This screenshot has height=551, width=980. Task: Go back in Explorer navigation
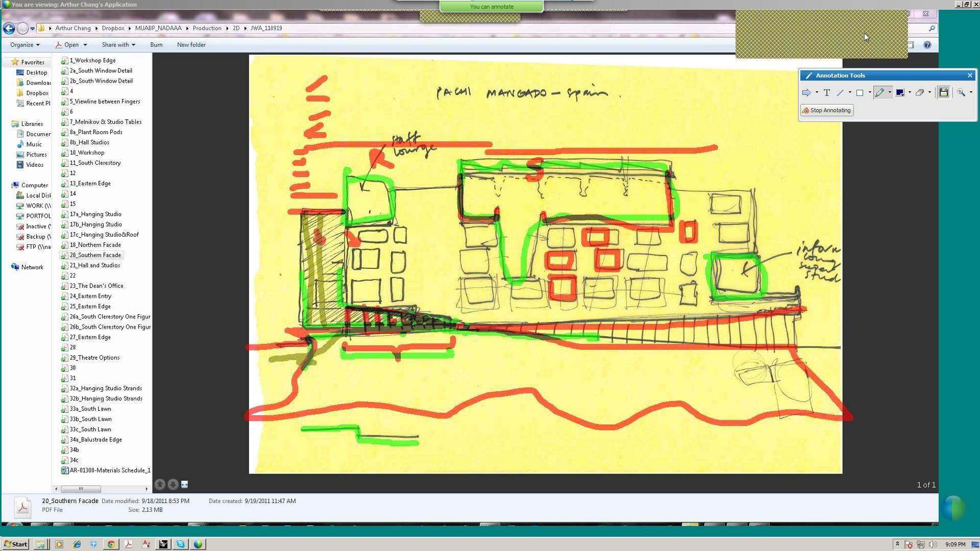point(9,29)
